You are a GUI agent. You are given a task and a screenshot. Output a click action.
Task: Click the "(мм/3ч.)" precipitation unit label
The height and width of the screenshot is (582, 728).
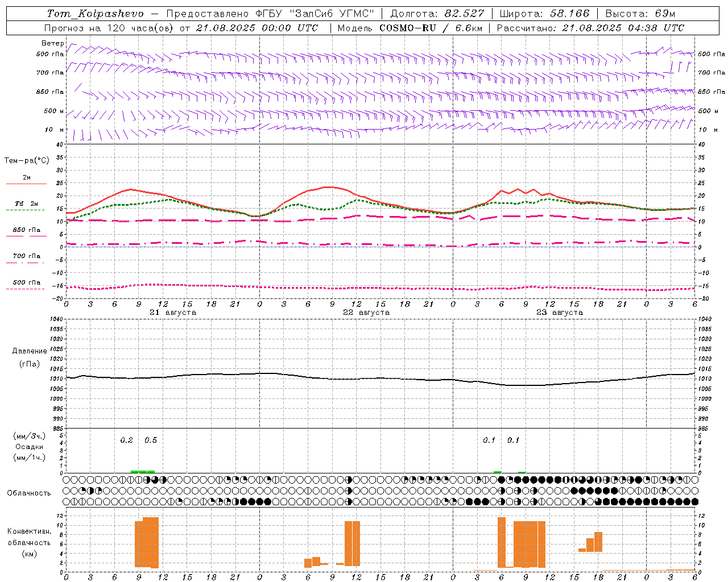point(30,436)
